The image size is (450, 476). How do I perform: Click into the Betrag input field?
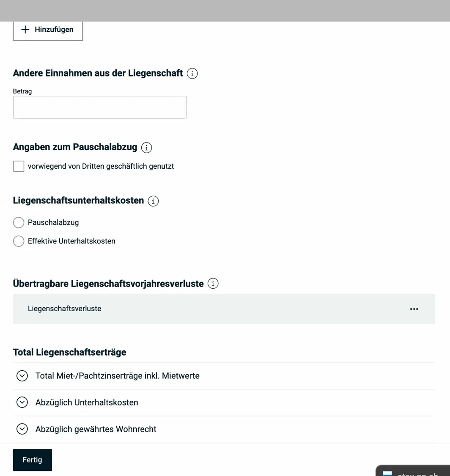[99, 107]
